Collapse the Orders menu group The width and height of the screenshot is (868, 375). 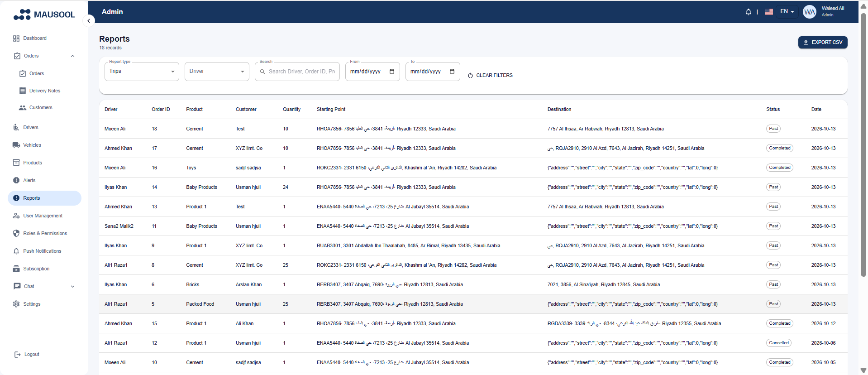(x=72, y=56)
